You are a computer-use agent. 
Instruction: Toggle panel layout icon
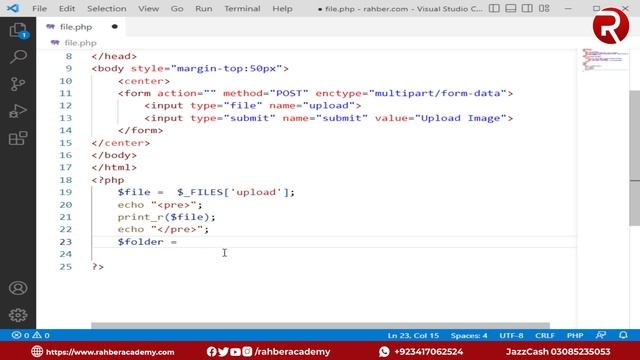pos(511,8)
